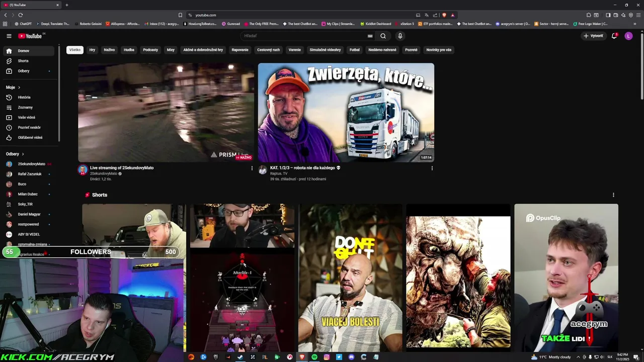Open the account avatar menu
Image resolution: width=644 pixels, height=362 pixels.
tap(628, 36)
